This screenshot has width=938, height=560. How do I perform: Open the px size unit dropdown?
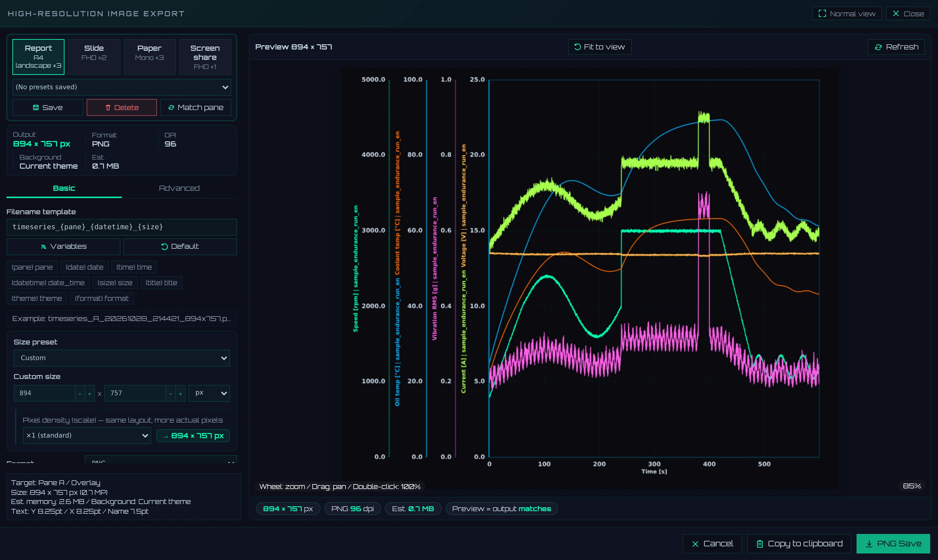pyautogui.click(x=209, y=393)
